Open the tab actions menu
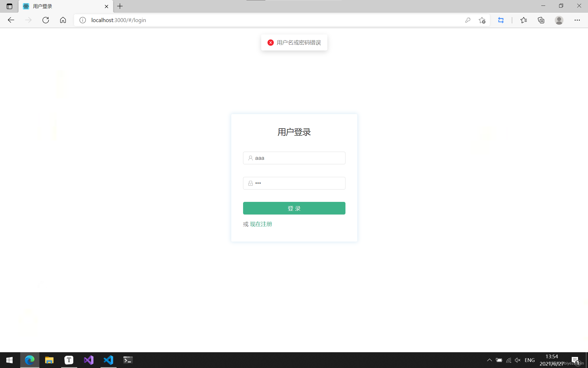The width and height of the screenshot is (588, 368). (x=9, y=6)
